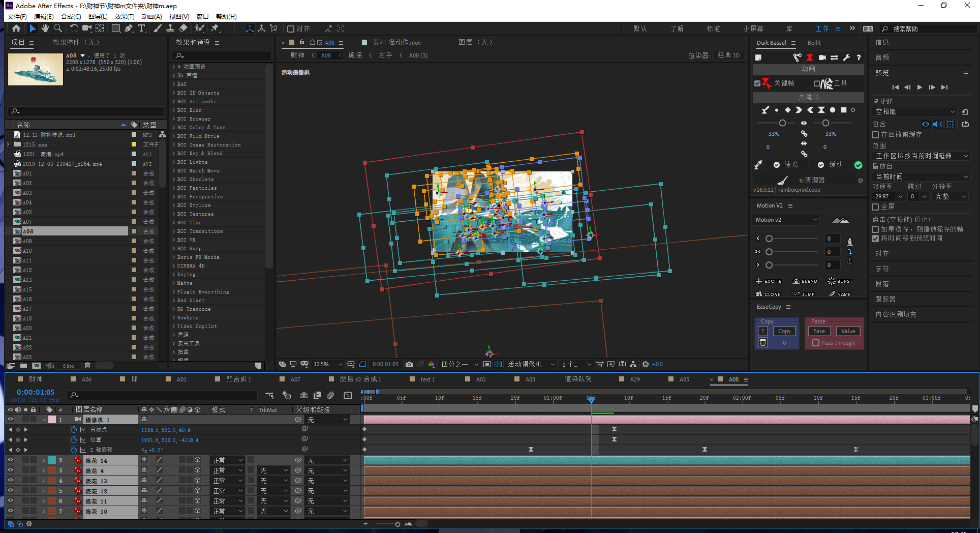980x533 pixels.
Task: Adjust first Motion v2 ease slider
Action: click(769, 239)
